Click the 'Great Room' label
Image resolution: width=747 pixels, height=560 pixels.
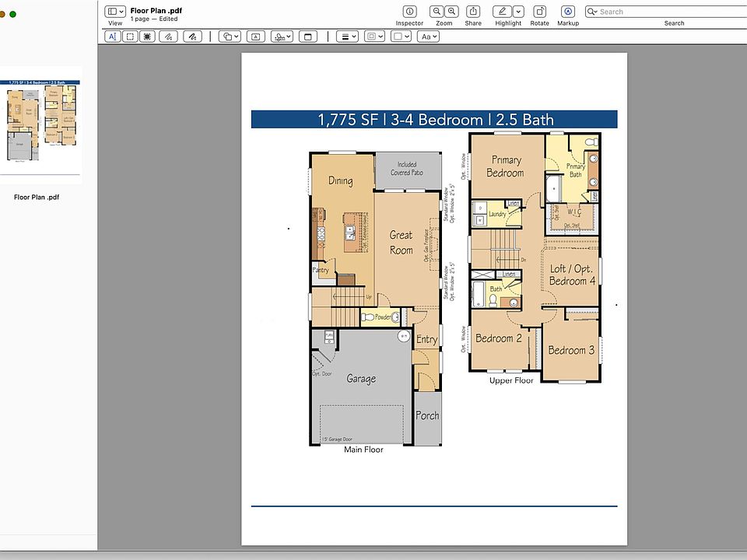(402, 243)
